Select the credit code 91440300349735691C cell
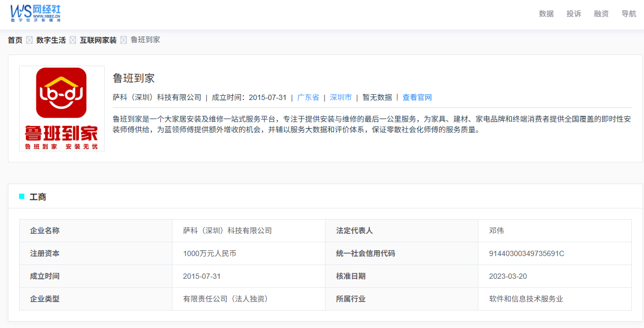This screenshot has height=328, width=644. coord(555,253)
